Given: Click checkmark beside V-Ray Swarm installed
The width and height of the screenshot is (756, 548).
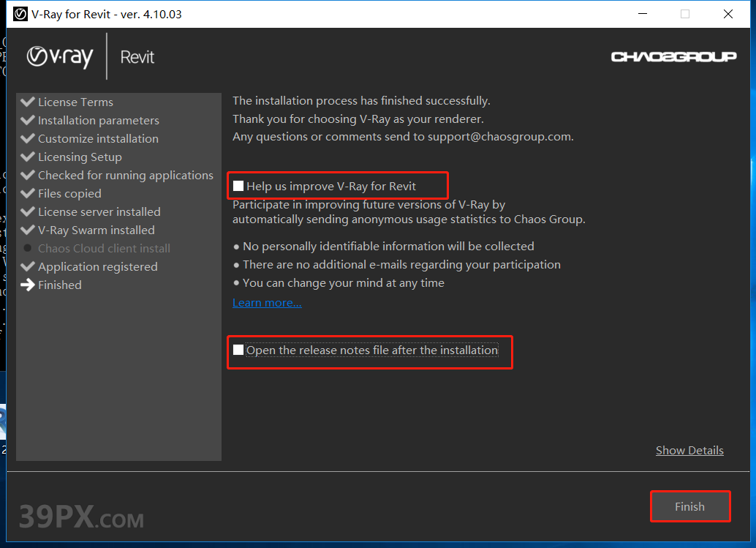Looking at the screenshot, I should coord(28,230).
